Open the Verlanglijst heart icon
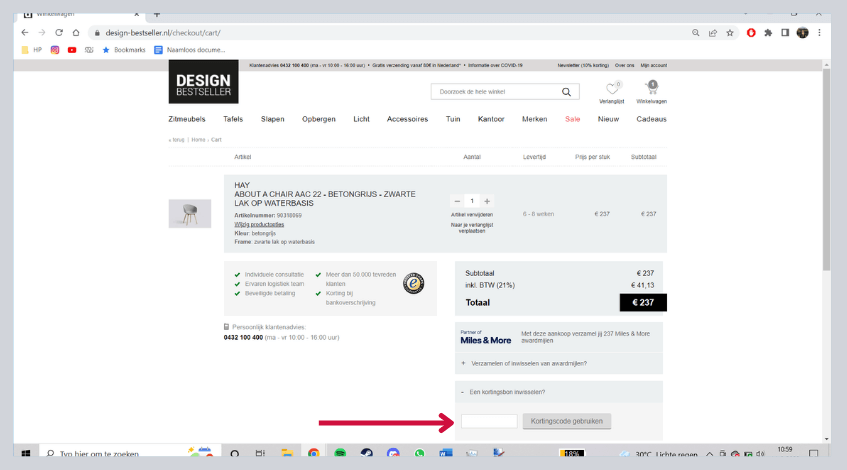This screenshot has height=470, width=847. point(613,89)
